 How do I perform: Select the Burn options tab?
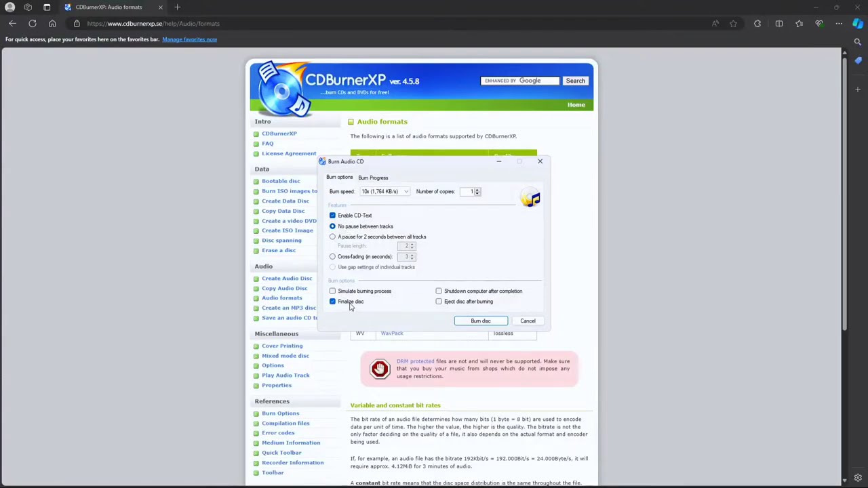click(x=340, y=178)
